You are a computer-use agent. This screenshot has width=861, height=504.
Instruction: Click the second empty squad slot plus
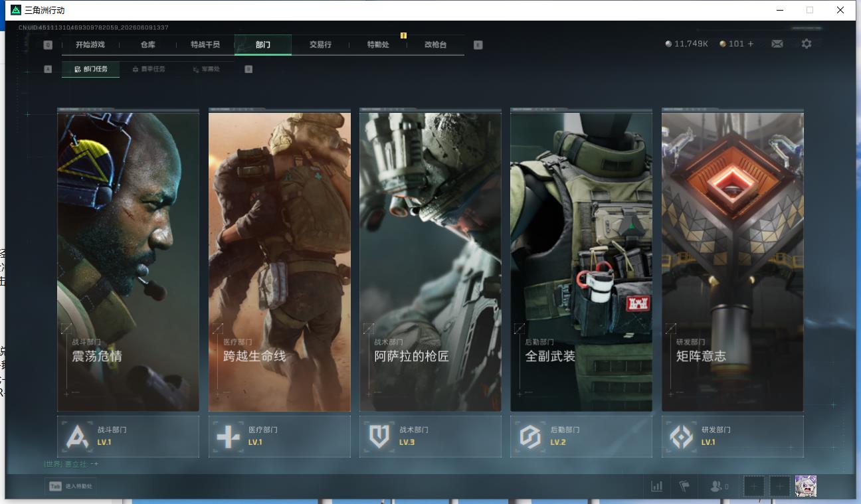(x=780, y=487)
